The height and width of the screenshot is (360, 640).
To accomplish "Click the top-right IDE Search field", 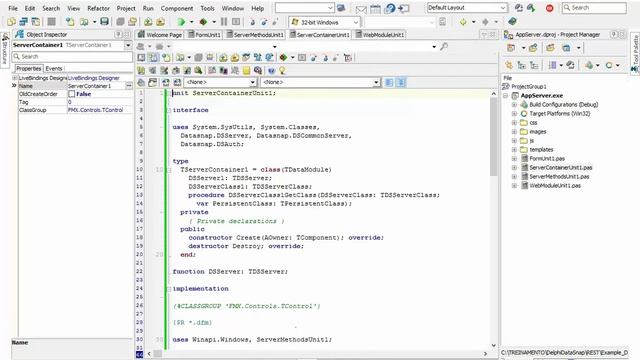I will point(594,8).
